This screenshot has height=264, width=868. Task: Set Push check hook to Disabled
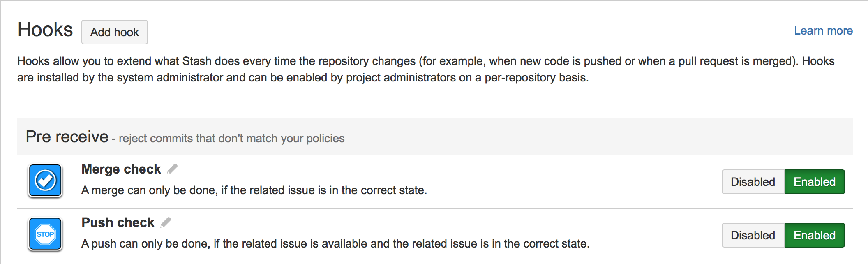point(753,235)
